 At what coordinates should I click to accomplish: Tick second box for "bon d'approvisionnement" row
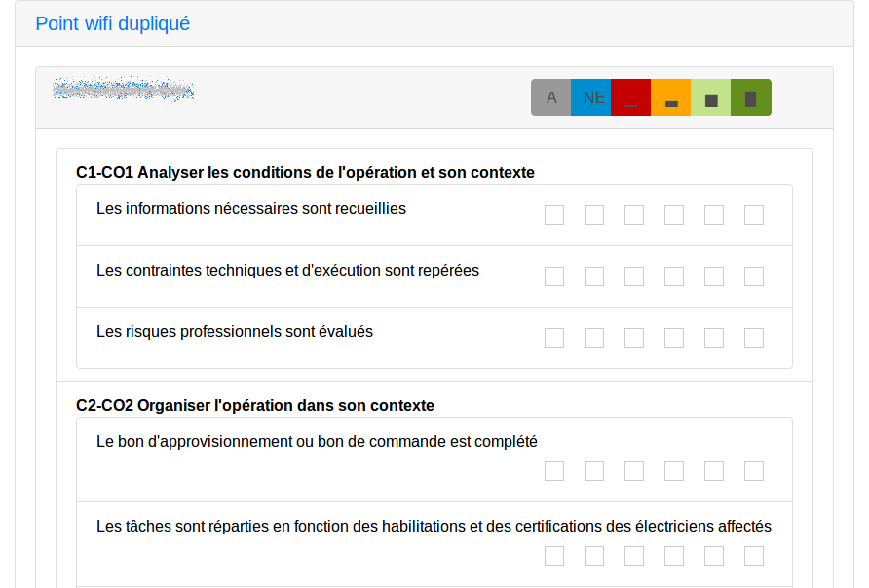(x=594, y=471)
